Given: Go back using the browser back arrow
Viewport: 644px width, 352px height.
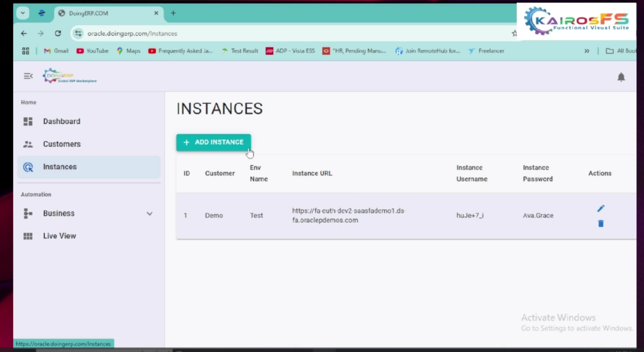Looking at the screenshot, I should click(x=24, y=33).
